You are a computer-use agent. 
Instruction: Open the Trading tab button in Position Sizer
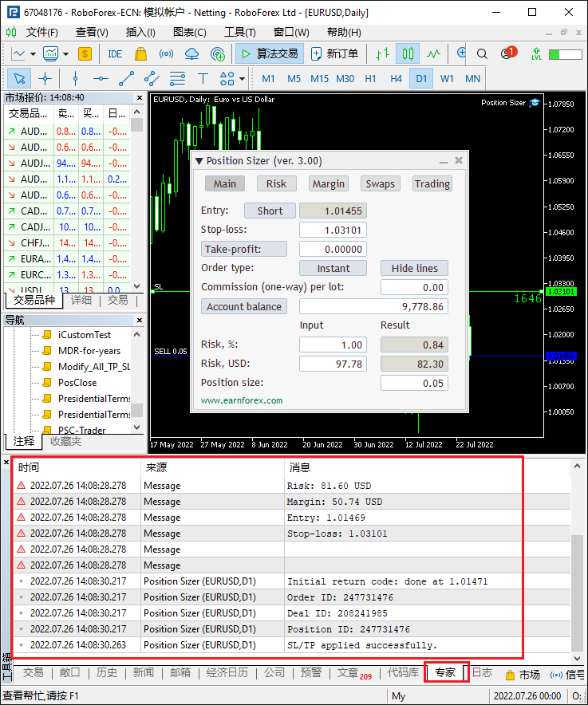tap(432, 184)
